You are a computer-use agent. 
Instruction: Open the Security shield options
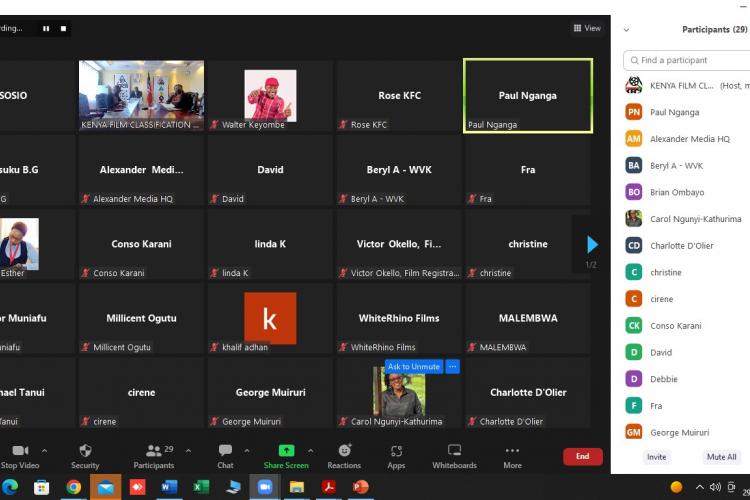click(x=85, y=451)
